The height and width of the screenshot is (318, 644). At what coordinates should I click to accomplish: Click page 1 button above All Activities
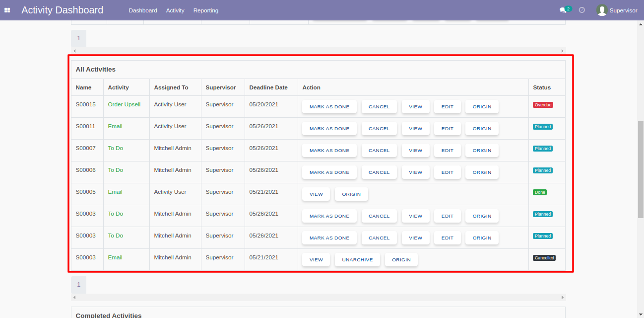tap(78, 38)
